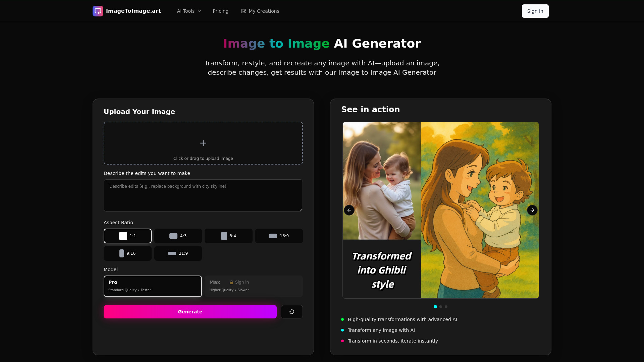Image resolution: width=644 pixels, height=362 pixels.
Task: Click the ImageToImage.art logo icon
Action: (98, 11)
